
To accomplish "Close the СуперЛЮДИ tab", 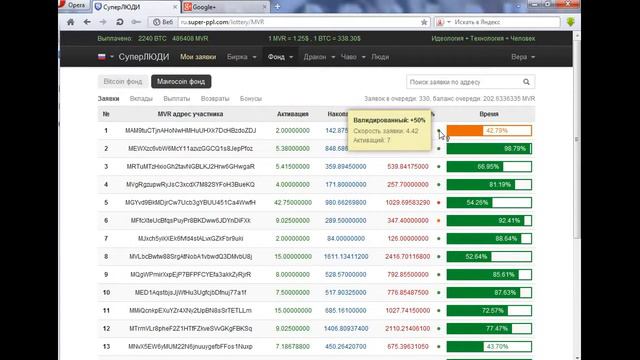I will click(x=175, y=7).
